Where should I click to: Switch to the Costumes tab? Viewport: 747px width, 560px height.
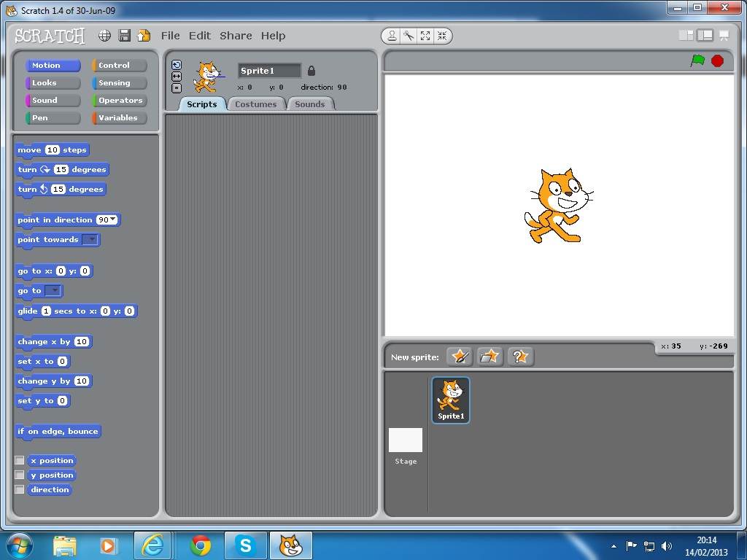[256, 104]
